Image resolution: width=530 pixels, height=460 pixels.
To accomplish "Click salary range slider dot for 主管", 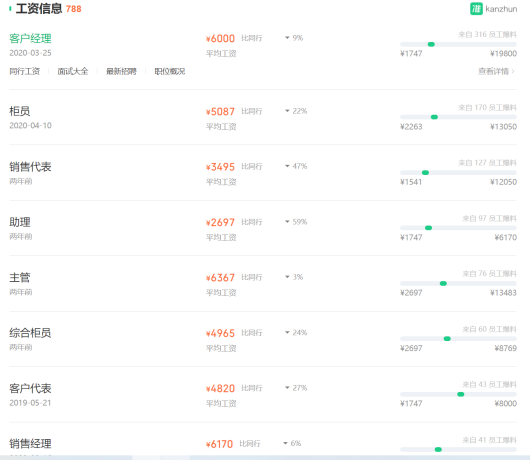I will (x=443, y=283).
